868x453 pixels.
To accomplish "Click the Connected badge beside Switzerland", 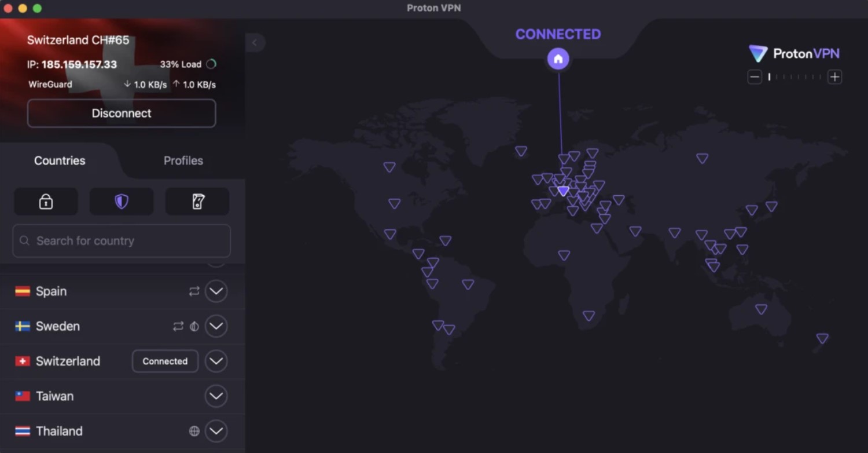I will (165, 361).
